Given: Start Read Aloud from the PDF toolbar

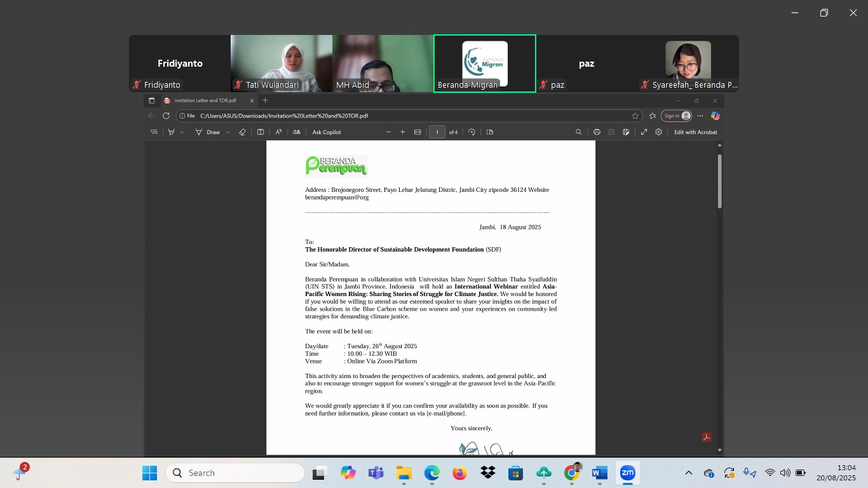Looking at the screenshot, I should pos(278,132).
